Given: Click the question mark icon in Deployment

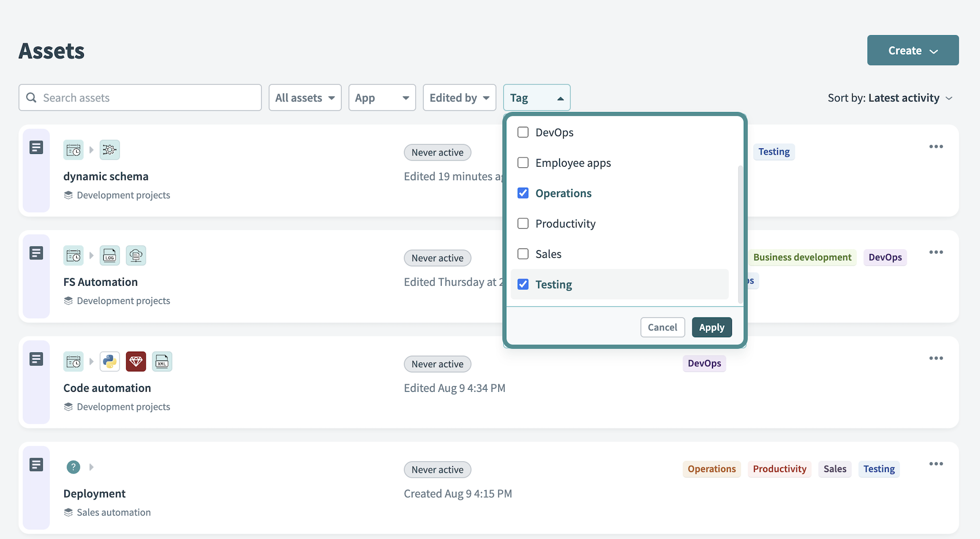Looking at the screenshot, I should coord(73,467).
